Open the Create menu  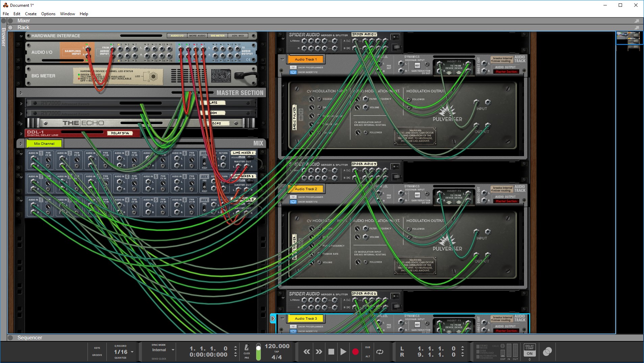coord(31,14)
